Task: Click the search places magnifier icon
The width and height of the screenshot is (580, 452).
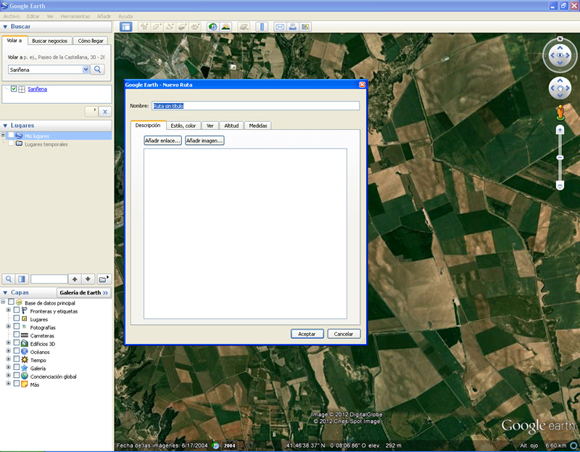Action: 9,279
